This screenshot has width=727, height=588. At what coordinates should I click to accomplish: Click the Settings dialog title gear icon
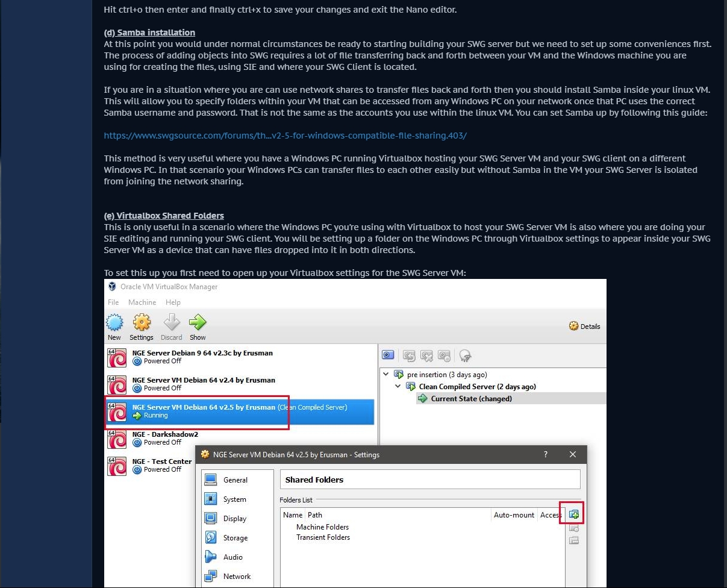click(x=205, y=454)
